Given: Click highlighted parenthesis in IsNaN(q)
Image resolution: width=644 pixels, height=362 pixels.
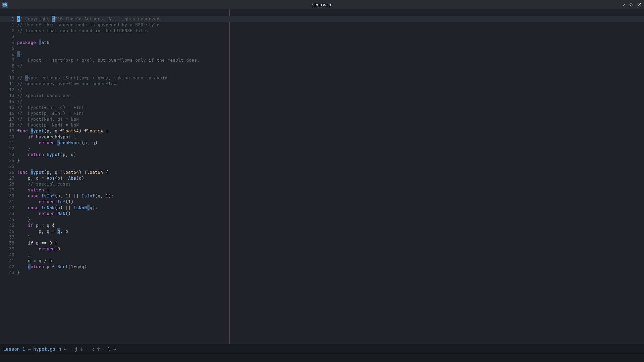Looking at the screenshot, I should coord(88,208).
